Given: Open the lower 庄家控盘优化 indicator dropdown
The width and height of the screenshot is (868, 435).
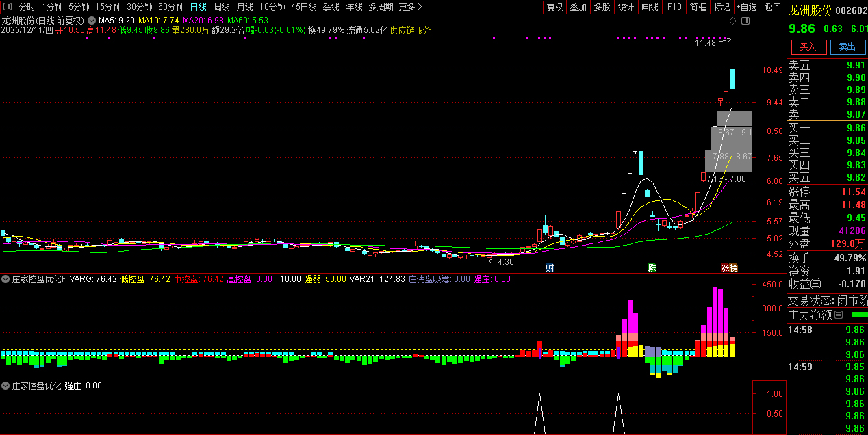Looking at the screenshot, I should pyautogui.click(x=5, y=386).
